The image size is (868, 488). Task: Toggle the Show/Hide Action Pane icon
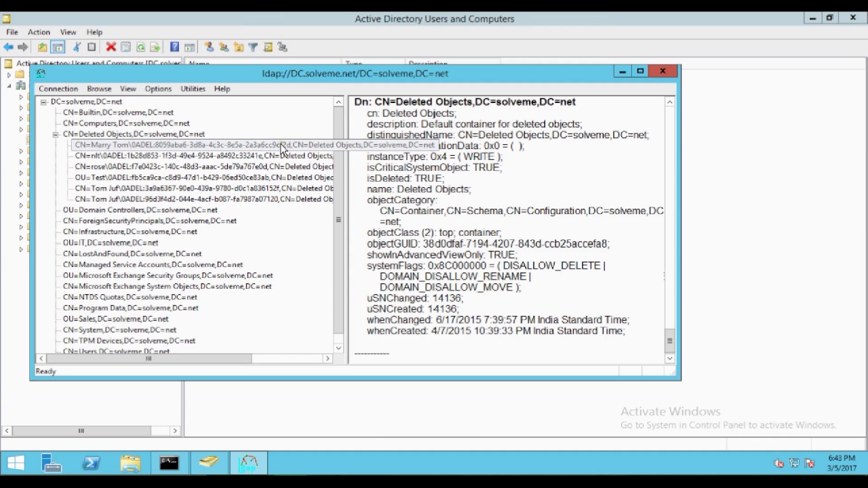(x=189, y=47)
